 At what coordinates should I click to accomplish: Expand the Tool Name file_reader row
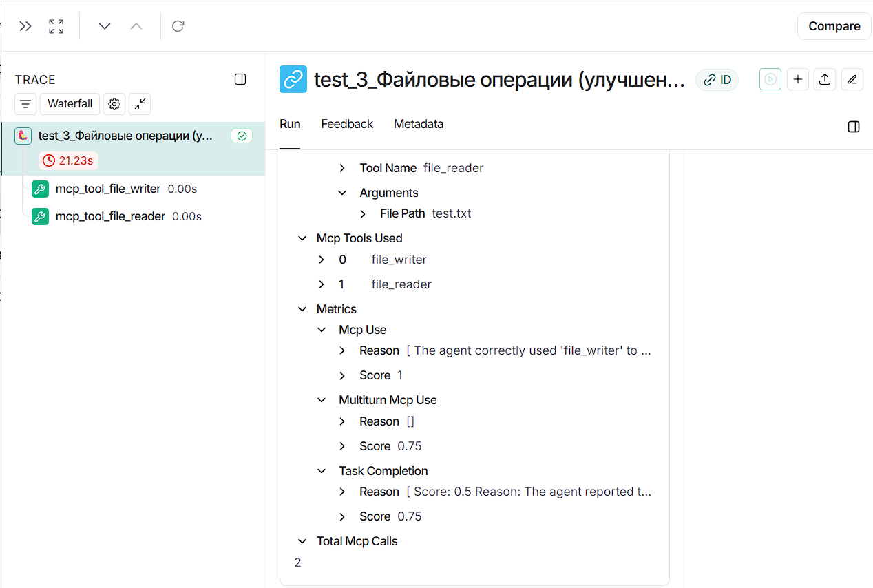click(x=342, y=168)
